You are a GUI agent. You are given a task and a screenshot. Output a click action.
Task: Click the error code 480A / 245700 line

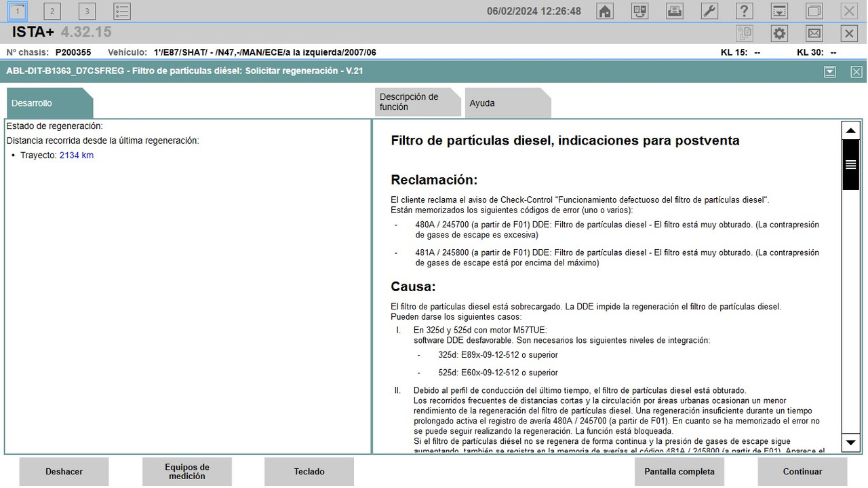pyautogui.click(x=617, y=229)
